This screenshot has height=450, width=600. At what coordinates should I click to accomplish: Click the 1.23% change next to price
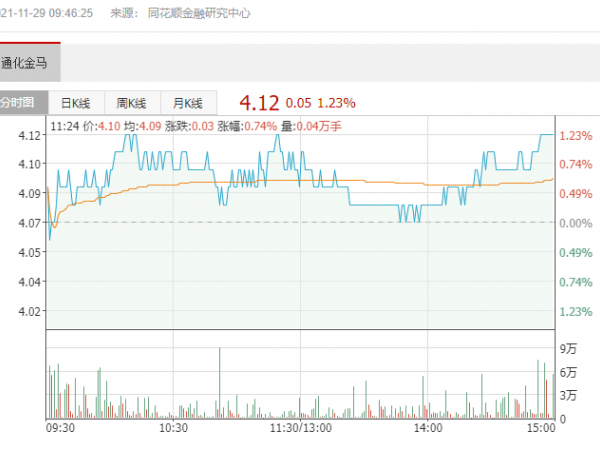coord(336,102)
